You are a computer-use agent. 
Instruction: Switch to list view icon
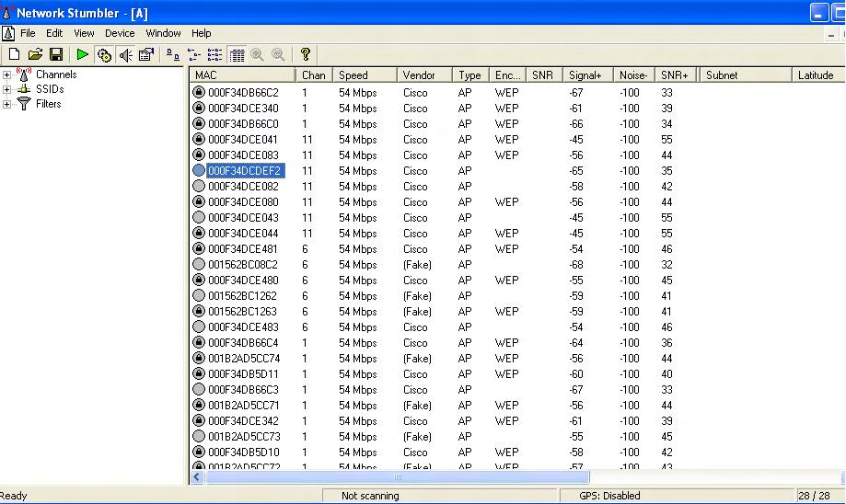coord(214,54)
